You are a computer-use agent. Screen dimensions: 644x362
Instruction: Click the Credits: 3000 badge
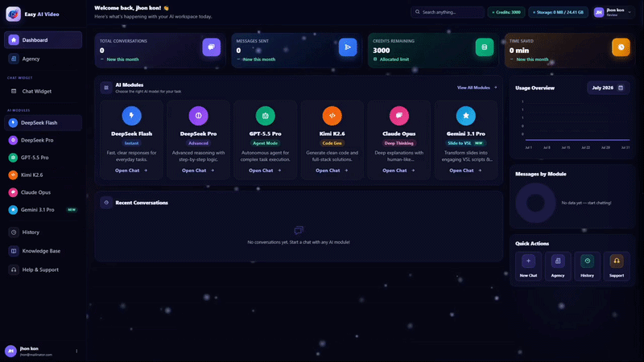click(x=506, y=12)
